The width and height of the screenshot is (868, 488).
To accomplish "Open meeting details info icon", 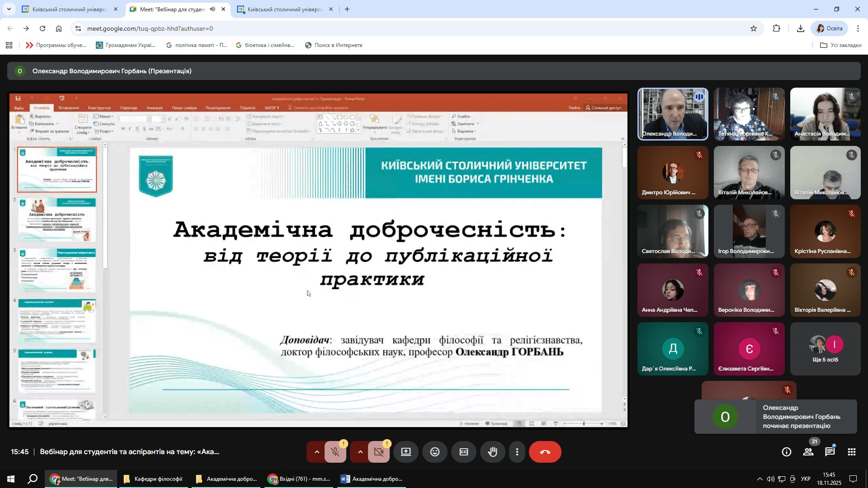I will coord(786,452).
